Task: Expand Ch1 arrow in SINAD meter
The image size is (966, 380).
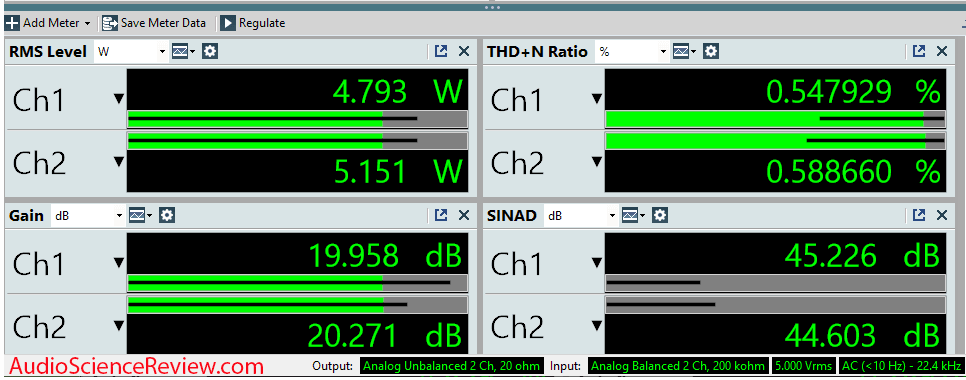Action: (x=596, y=263)
